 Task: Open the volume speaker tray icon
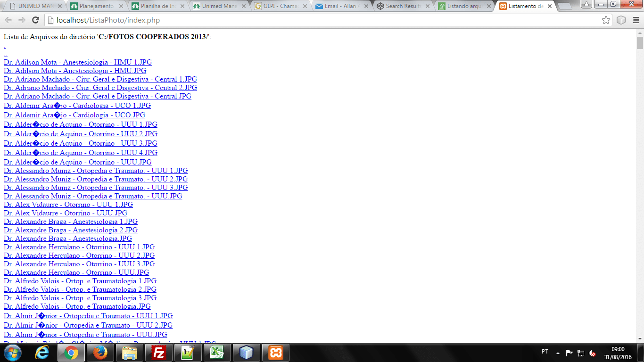593,353
